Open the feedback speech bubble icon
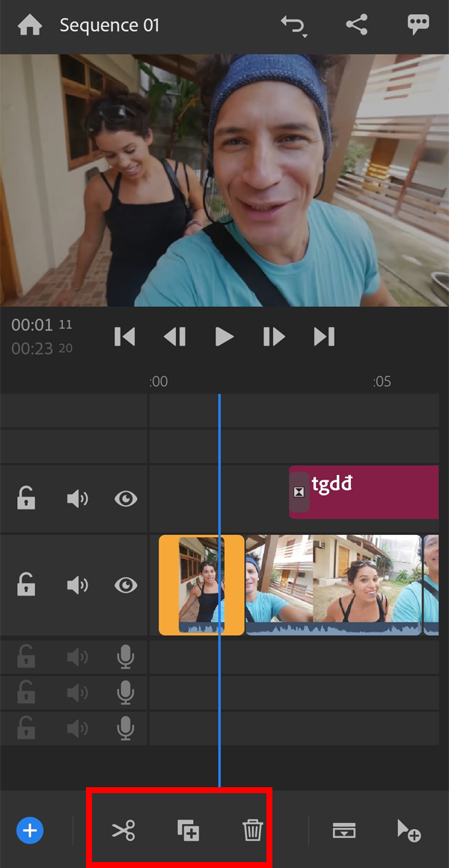This screenshot has height=868, width=449. point(418,25)
